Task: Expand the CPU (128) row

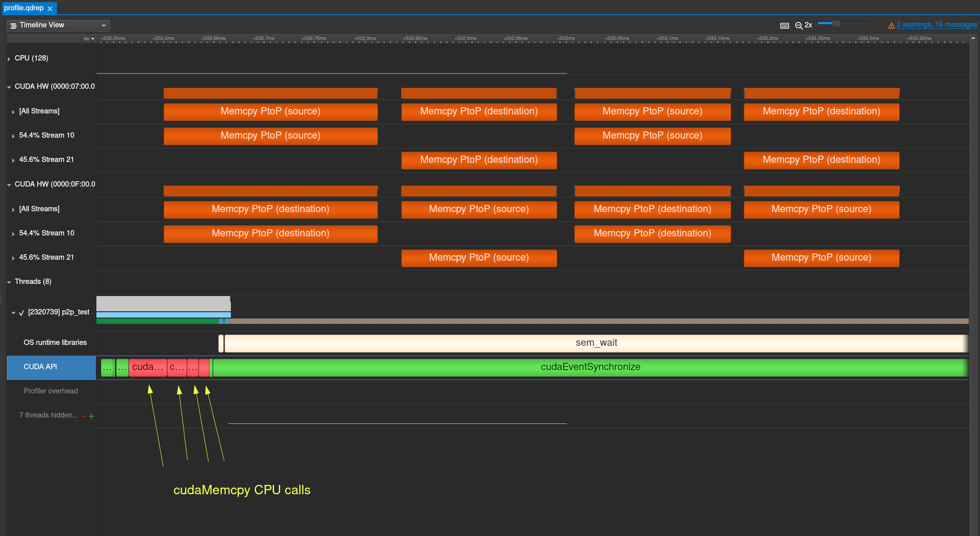Action: 9,59
